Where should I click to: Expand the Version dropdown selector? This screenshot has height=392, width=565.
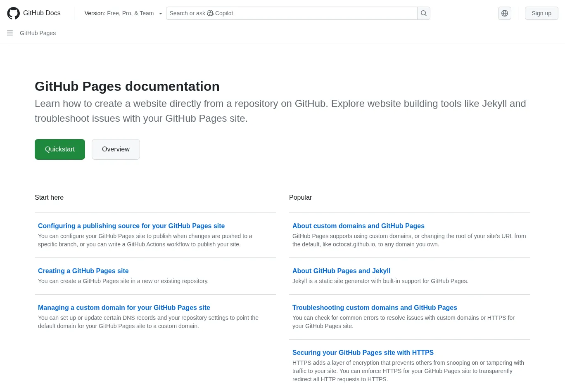(x=123, y=13)
